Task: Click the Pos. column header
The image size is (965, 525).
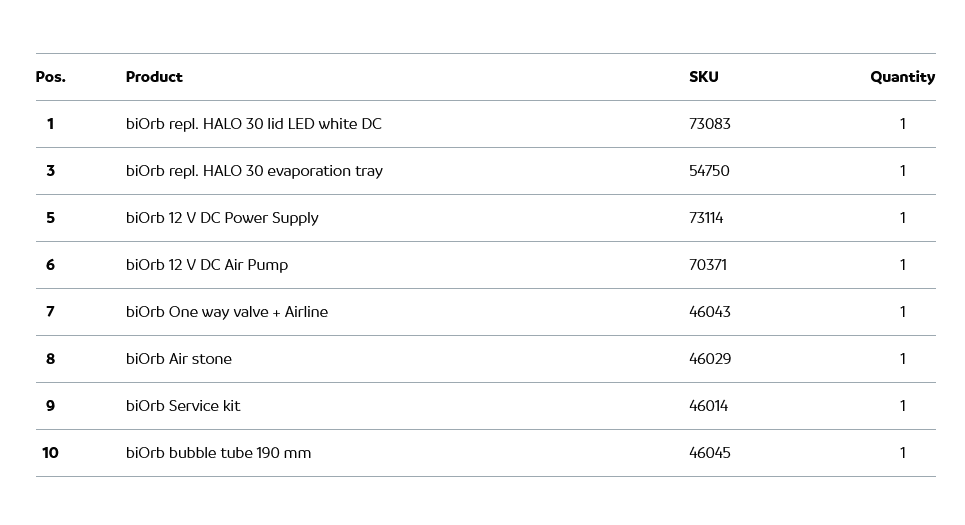Action: click(50, 77)
